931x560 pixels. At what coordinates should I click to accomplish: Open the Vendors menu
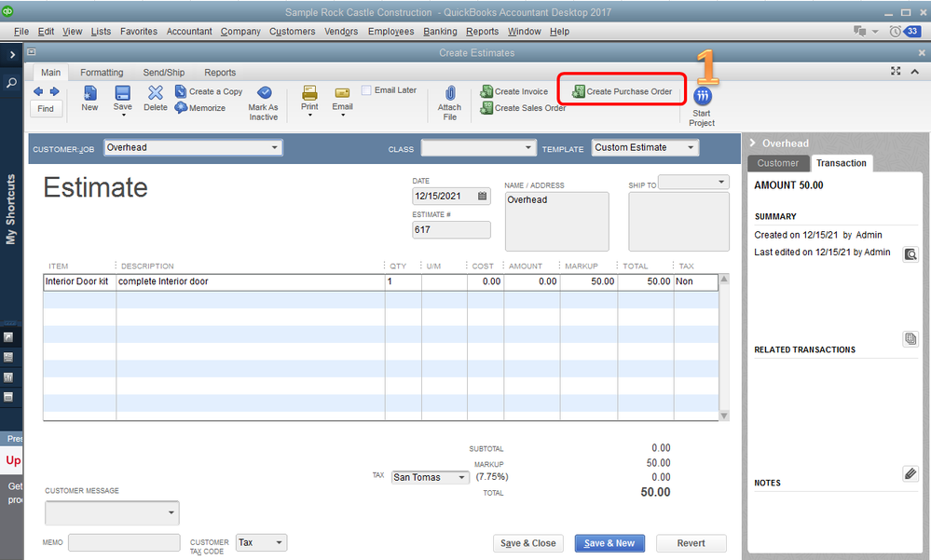(x=341, y=32)
